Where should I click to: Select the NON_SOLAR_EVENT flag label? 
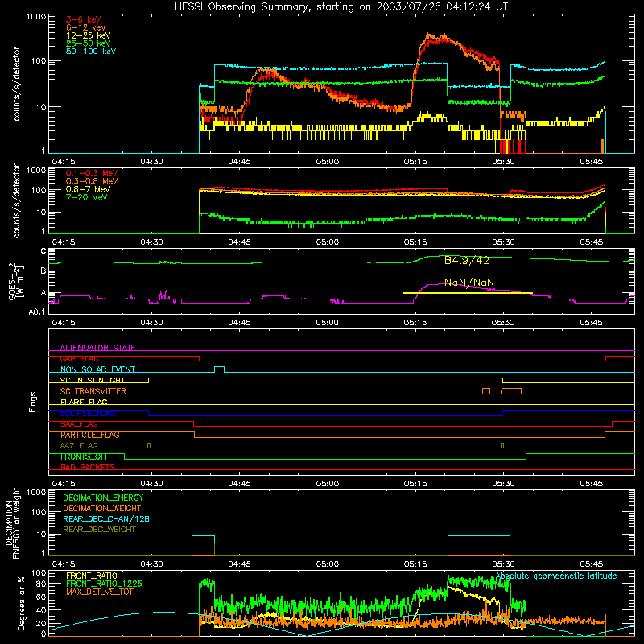pos(97,369)
